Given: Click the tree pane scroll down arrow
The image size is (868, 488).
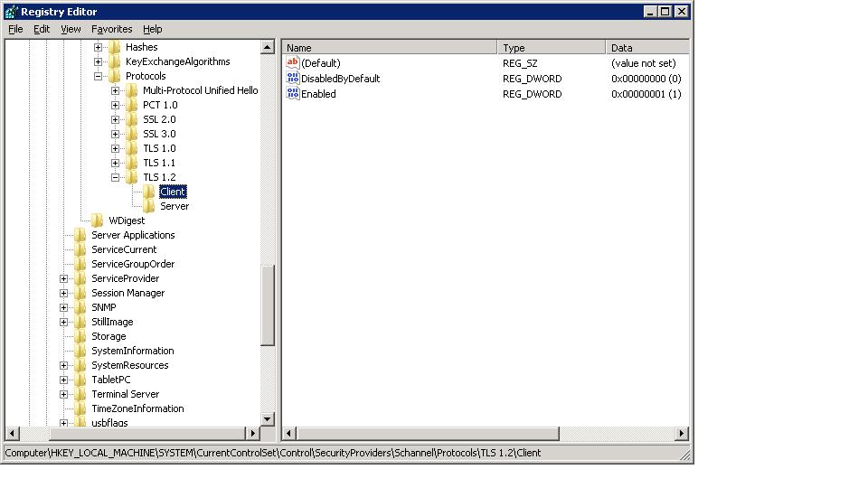Looking at the screenshot, I should click(268, 419).
